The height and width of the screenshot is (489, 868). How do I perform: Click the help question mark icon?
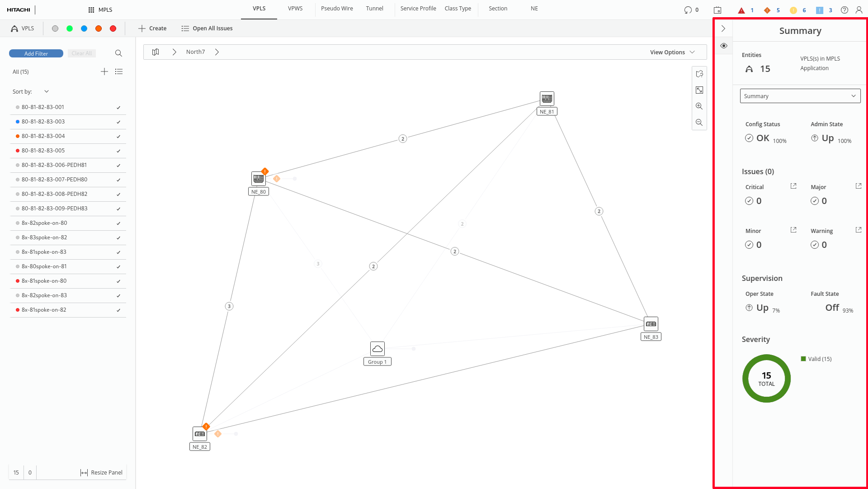[x=844, y=10]
